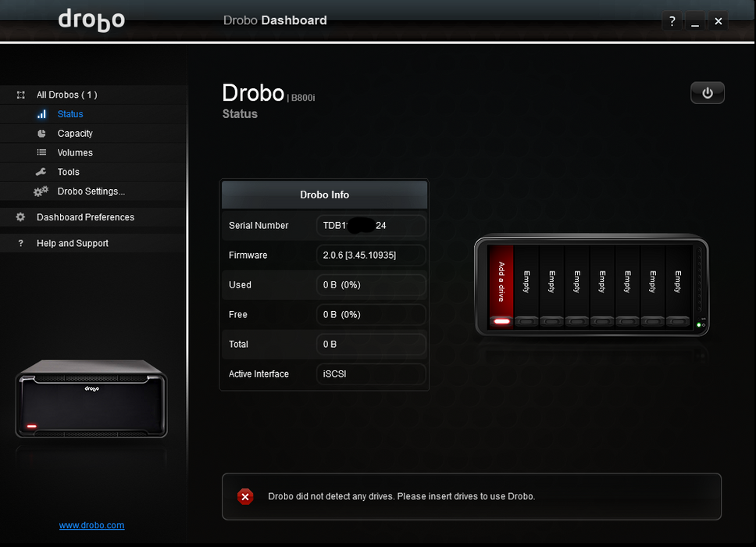The height and width of the screenshot is (547, 756).
Task: Visit the www.drobo.com link
Action: pyautogui.click(x=91, y=525)
